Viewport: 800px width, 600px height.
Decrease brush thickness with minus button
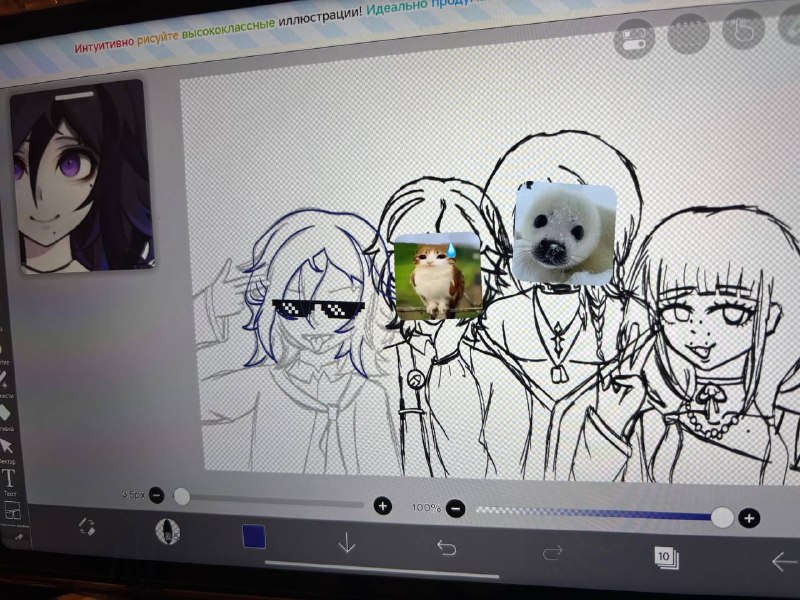[x=157, y=495]
